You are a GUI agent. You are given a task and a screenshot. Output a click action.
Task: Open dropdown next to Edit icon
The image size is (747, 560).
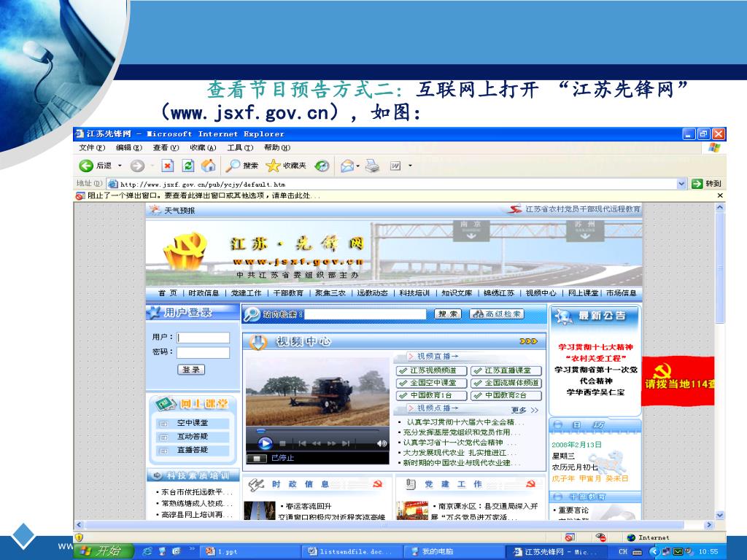click(410, 166)
